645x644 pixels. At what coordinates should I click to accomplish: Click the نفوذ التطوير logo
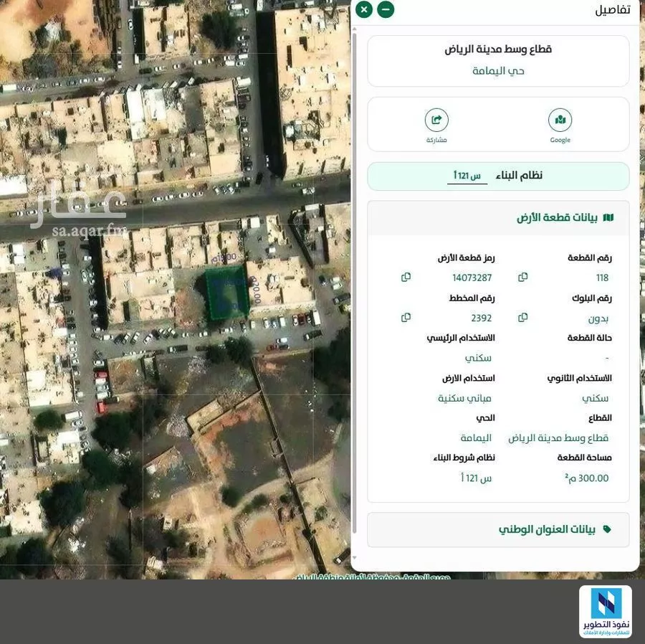click(606, 611)
